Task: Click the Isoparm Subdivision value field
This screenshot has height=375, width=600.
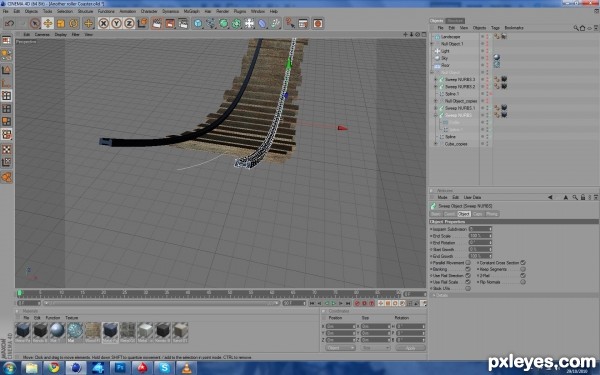Action: (480, 229)
